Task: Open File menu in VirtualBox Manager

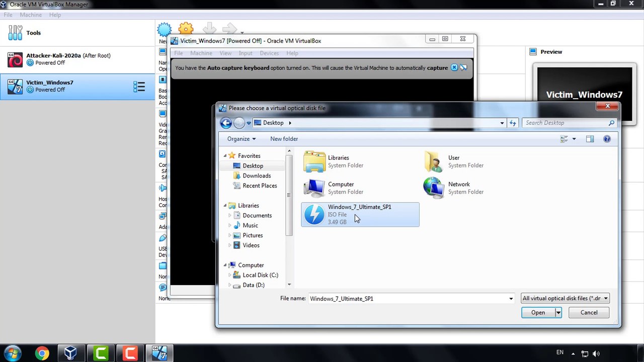Action: (8, 15)
